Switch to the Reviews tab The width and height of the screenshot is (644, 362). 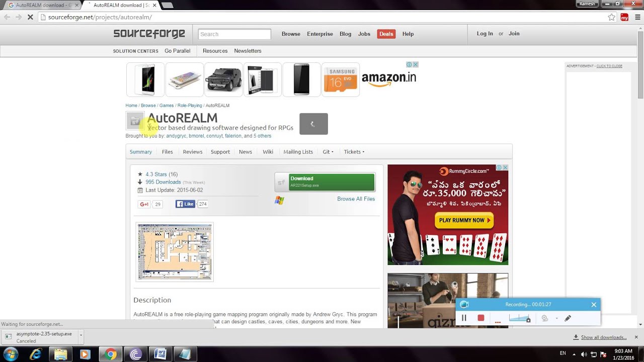(193, 152)
